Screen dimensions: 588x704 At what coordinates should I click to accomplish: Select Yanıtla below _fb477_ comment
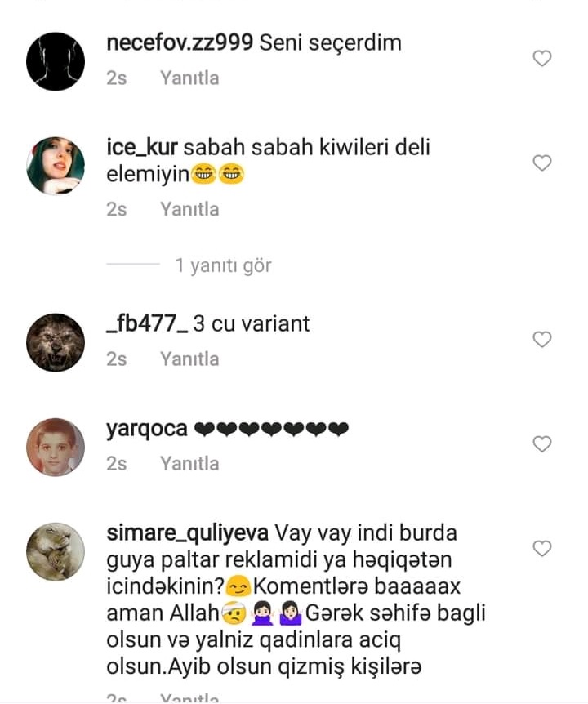[189, 359]
